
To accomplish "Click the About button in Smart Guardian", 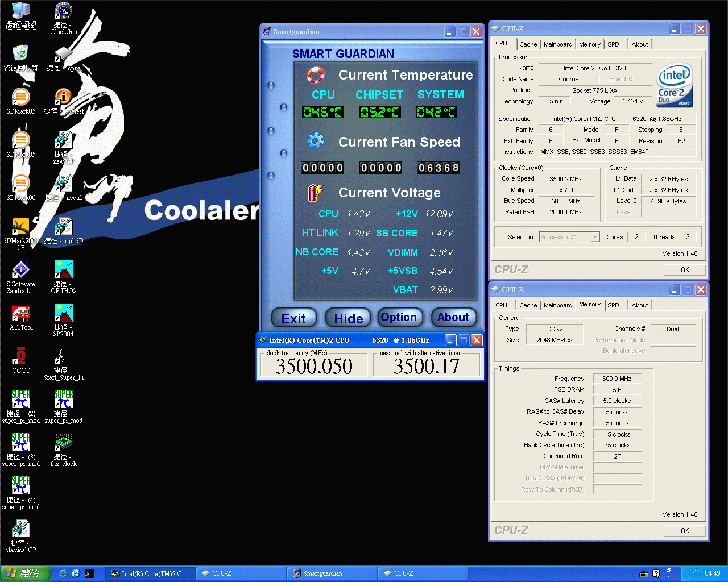I will [453, 318].
